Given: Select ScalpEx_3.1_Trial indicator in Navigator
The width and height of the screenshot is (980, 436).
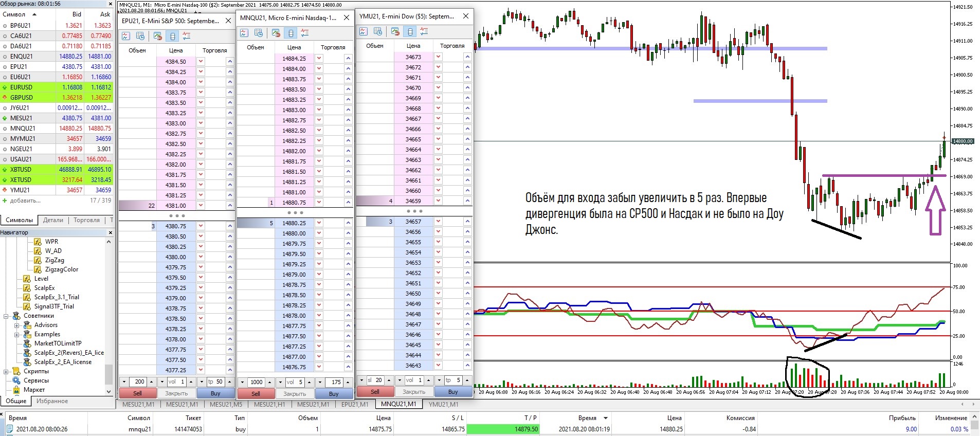Looking at the screenshot, I should [57, 297].
